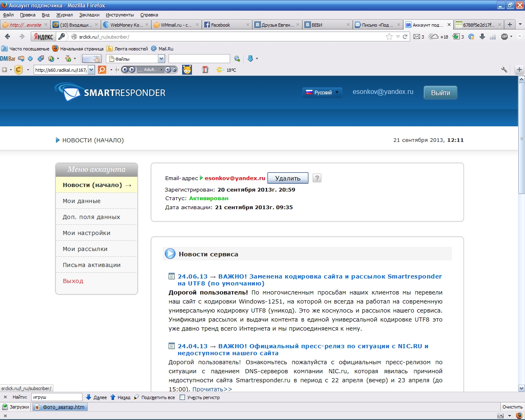Open the mail notifier envelope icon

(417, 37)
